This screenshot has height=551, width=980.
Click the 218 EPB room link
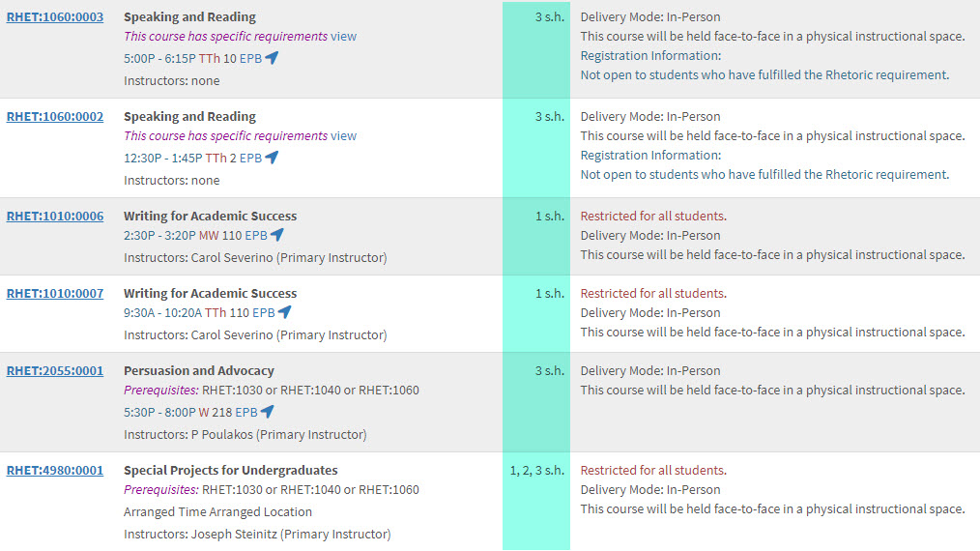click(x=235, y=412)
